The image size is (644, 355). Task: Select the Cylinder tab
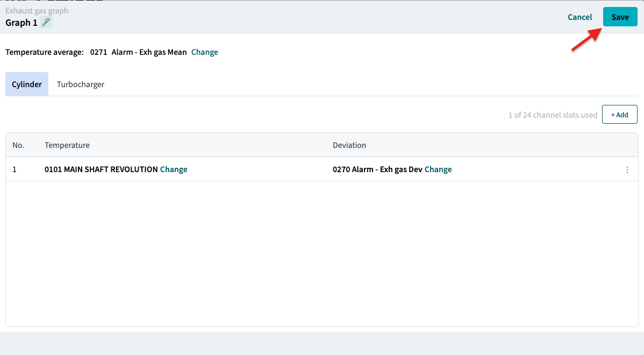(27, 84)
